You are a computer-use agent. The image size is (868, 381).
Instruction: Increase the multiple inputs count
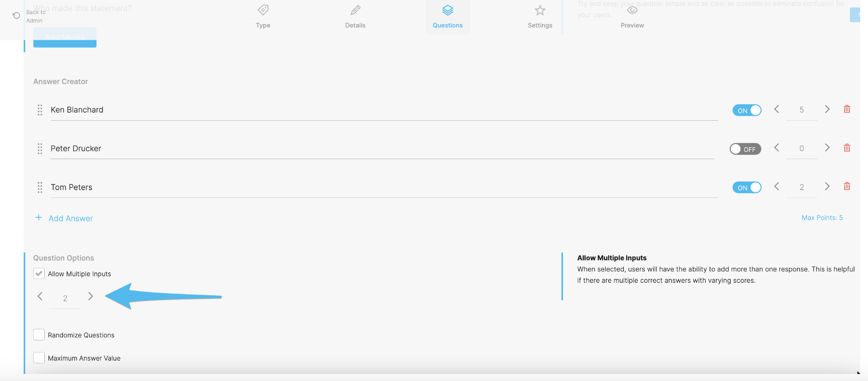point(90,296)
